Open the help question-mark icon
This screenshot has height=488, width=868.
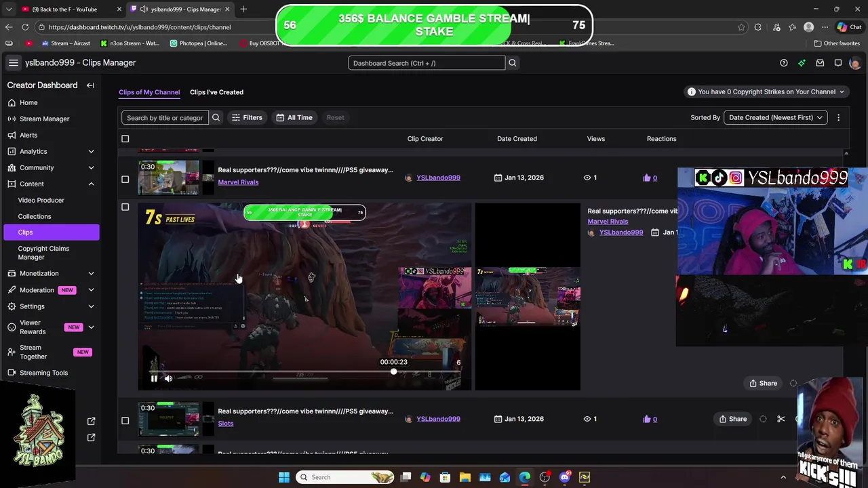784,63
